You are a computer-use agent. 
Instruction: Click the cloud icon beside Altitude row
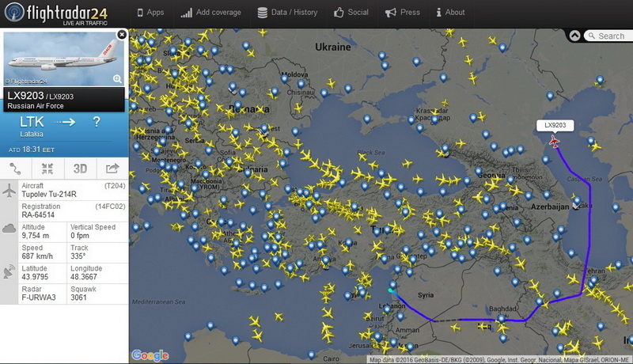[9, 229]
